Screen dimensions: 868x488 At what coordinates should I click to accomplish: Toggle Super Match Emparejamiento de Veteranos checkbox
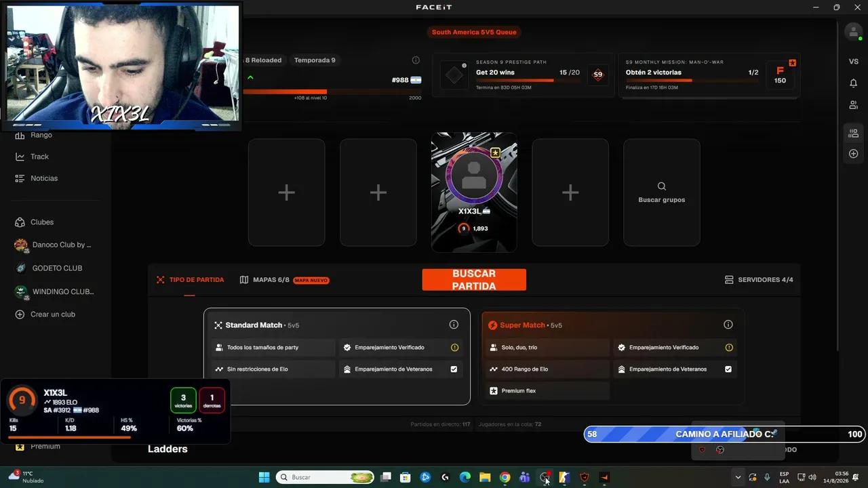(x=728, y=369)
